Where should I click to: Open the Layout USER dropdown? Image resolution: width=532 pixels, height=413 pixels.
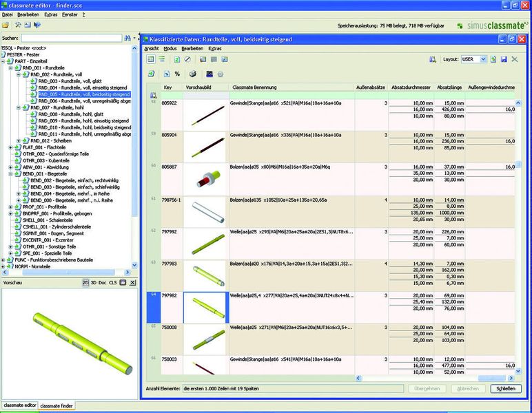[484, 59]
